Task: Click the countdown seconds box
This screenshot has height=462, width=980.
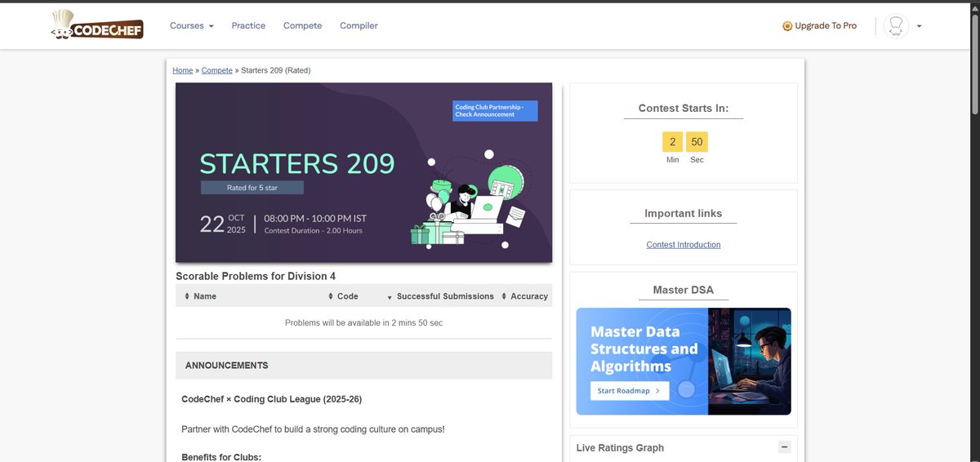Action: click(x=697, y=142)
